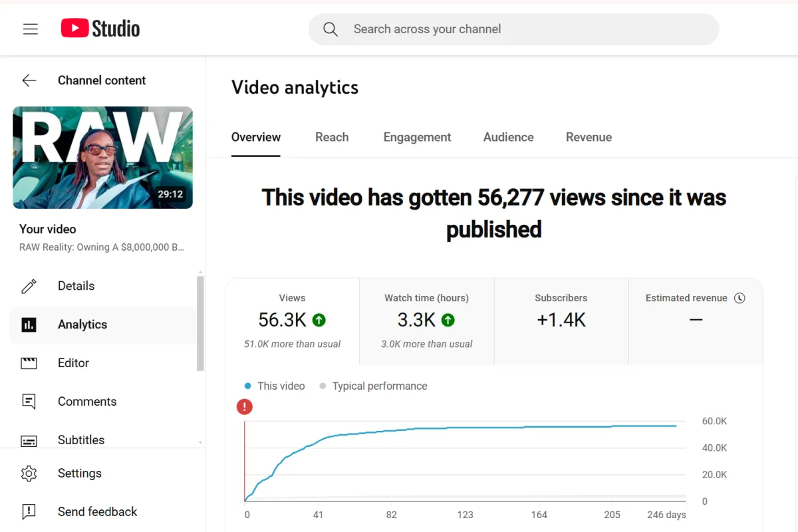Click the '246 days' axis label
This screenshot has width=798, height=532.
pyautogui.click(x=666, y=515)
